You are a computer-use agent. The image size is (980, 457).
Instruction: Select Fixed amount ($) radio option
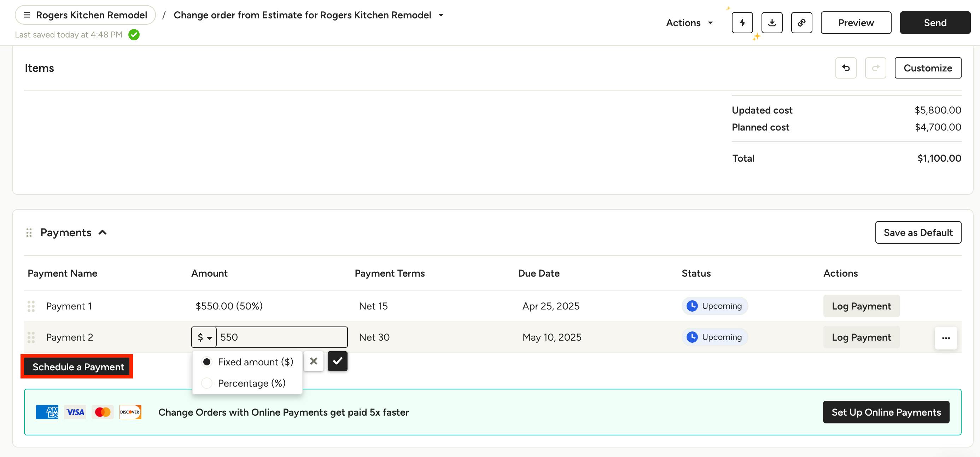(206, 362)
